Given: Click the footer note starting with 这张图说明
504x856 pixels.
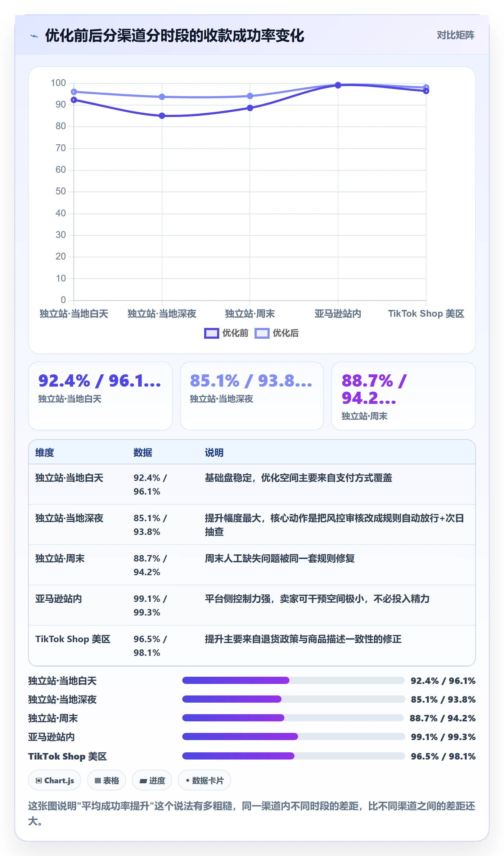Looking at the screenshot, I should (x=252, y=813).
